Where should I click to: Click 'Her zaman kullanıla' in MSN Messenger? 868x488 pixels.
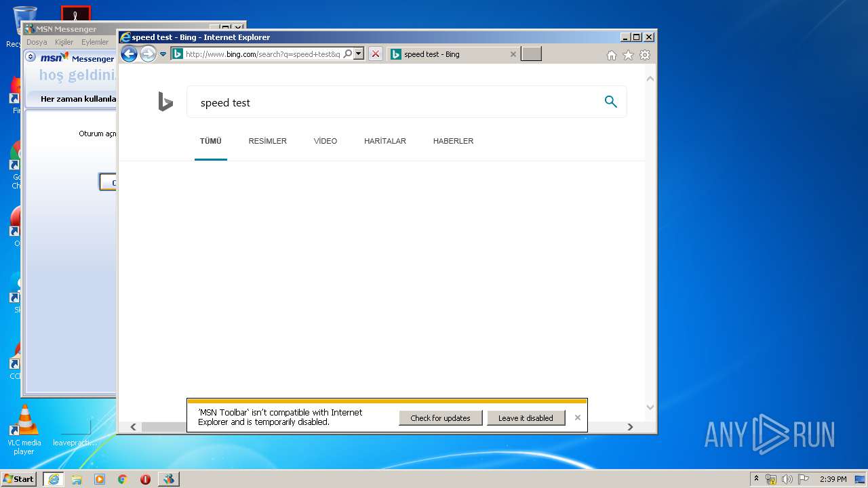[x=78, y=99]
